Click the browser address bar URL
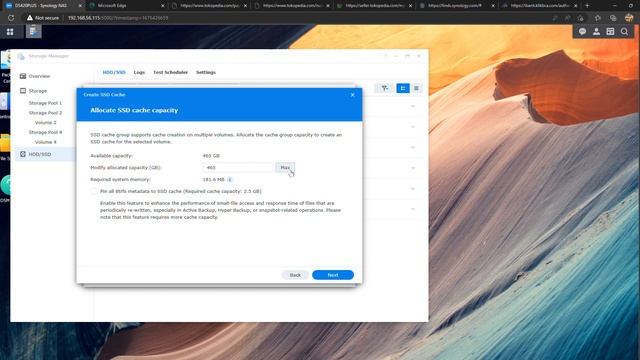Screen dimensions: 640x360 coord(118,18)
